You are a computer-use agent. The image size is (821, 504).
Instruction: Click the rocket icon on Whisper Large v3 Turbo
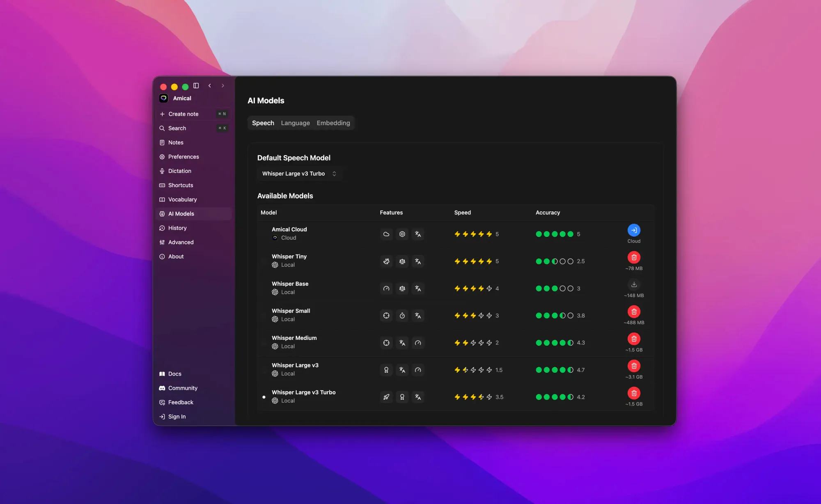386,397
